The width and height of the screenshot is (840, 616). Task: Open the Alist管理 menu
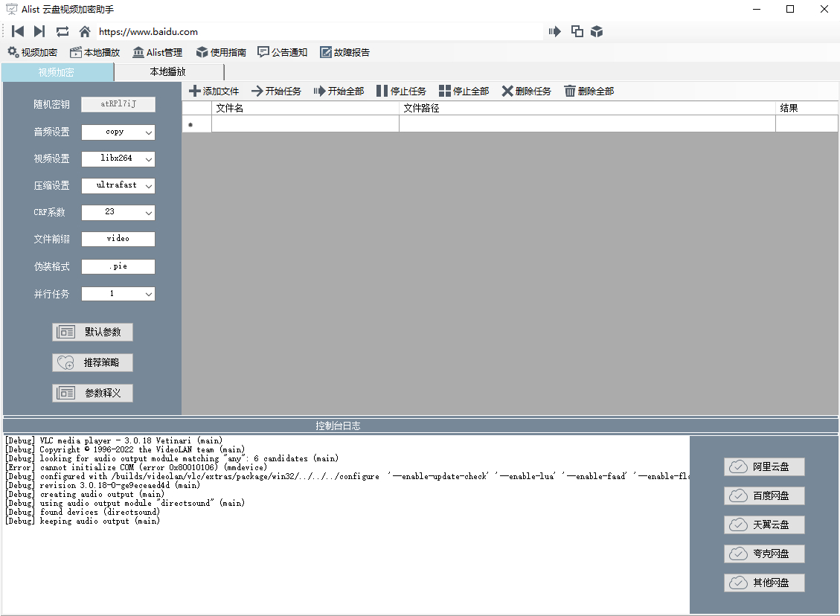point(158,52)
